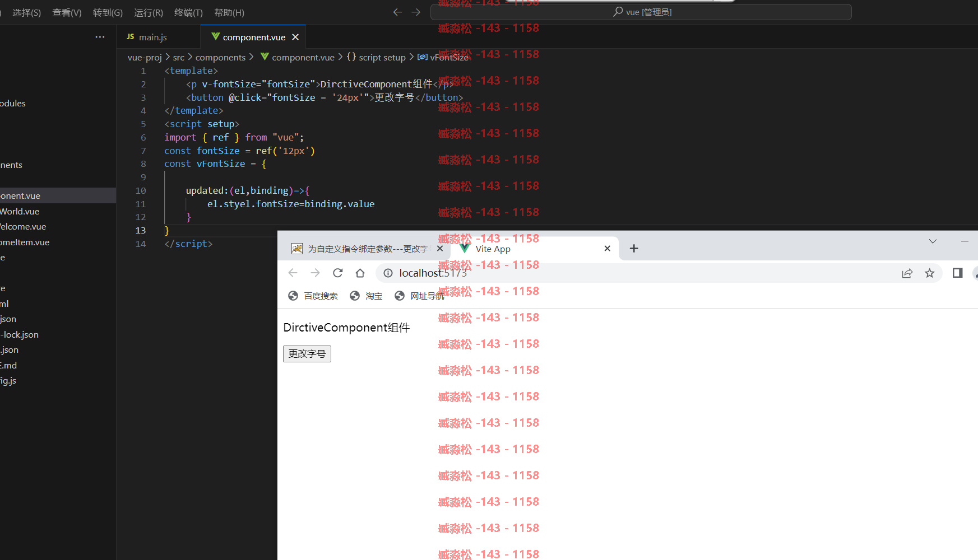
Task: Go to the browser home page
Action: pos(360,273)
